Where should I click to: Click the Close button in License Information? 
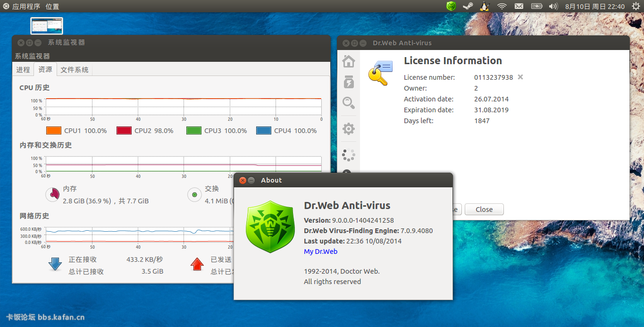tap(484, 210)
